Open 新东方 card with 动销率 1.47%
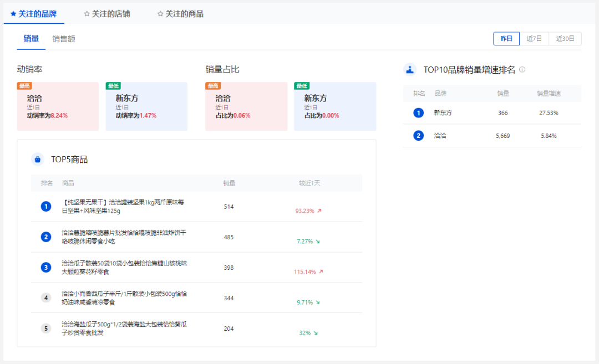Image resolution: width=599 pixels, height=364 pixels. point(146,106)
